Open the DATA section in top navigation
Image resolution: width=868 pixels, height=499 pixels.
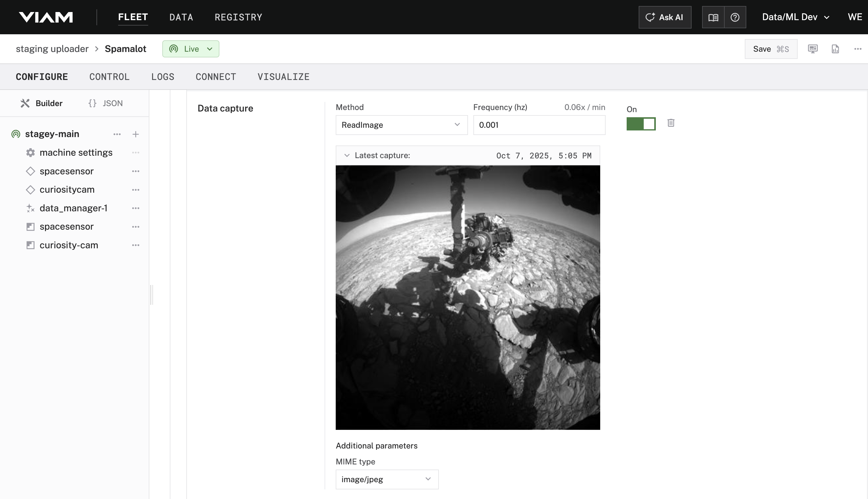point(181,17)
